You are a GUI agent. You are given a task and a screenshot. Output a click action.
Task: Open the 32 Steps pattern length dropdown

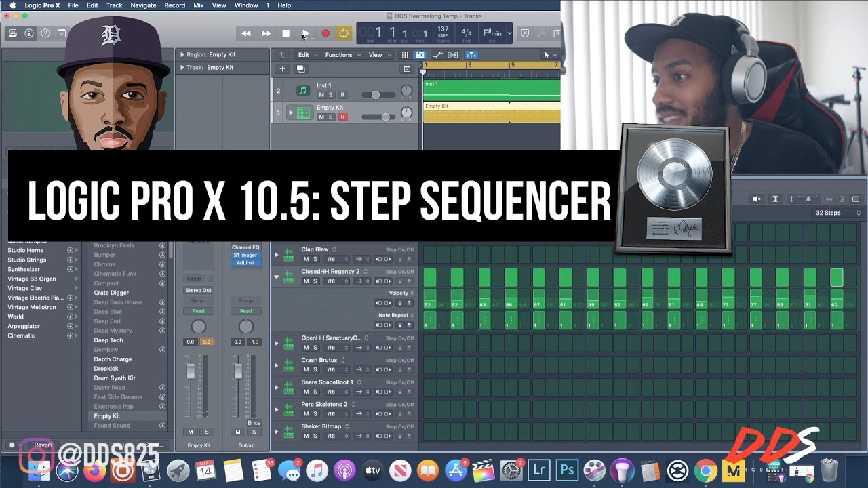[838, 213]
